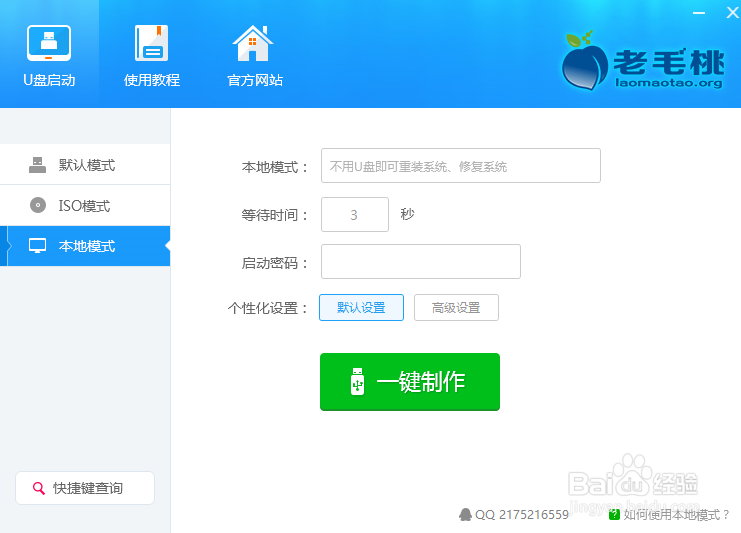
Task: Switch to the 本地模式 sidebar tab
Action: tap(85, 246)
